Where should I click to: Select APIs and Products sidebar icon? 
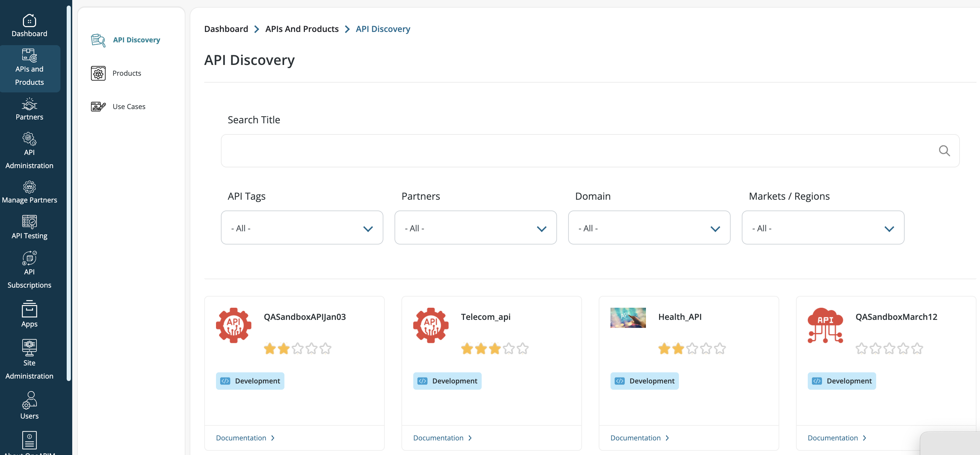coord(29,55)
